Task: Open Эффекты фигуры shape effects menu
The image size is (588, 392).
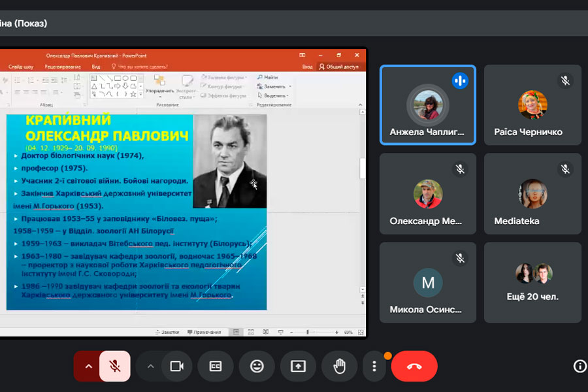Action: [223, 95]
